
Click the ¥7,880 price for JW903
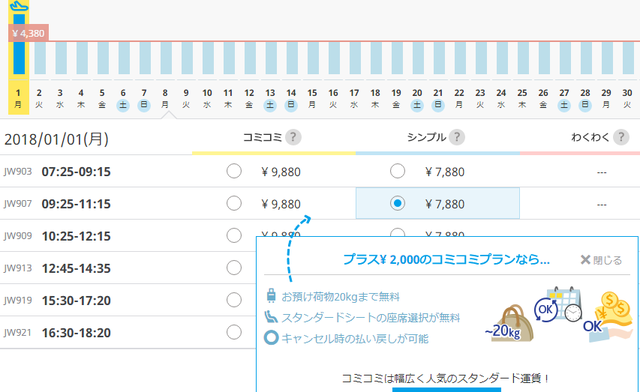click(x=445, y=172)
